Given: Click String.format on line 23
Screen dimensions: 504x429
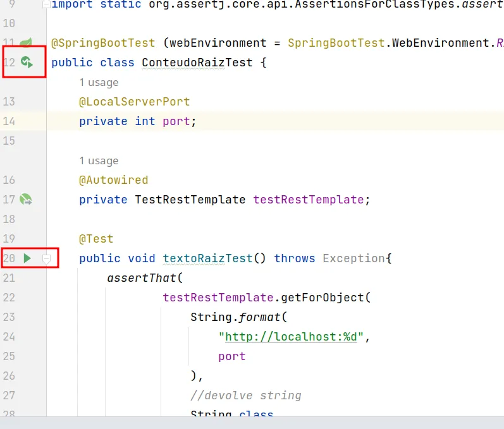Looking at the screenshot, I should [x=235, y=317].
